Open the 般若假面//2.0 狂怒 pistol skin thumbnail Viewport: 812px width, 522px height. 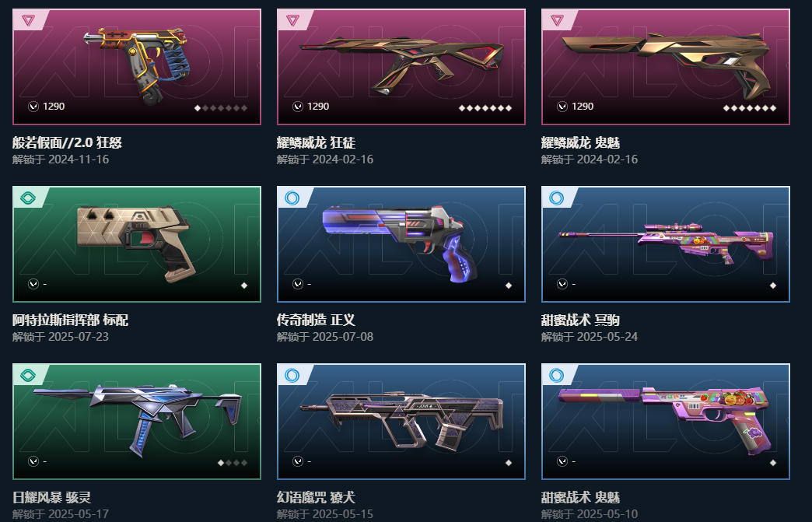tap(137, 67)
